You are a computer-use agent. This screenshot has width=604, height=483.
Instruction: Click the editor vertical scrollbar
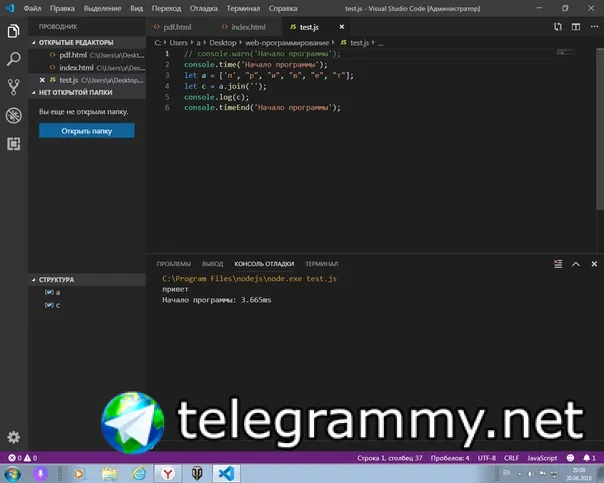(600, 129)
